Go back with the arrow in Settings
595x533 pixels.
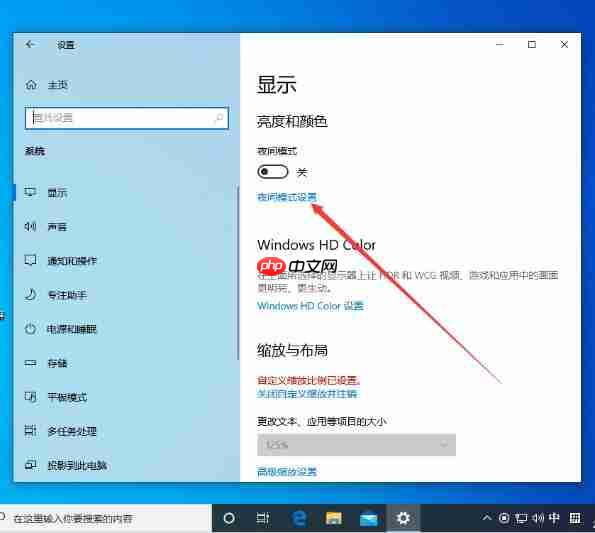click(x=30, y=45)
